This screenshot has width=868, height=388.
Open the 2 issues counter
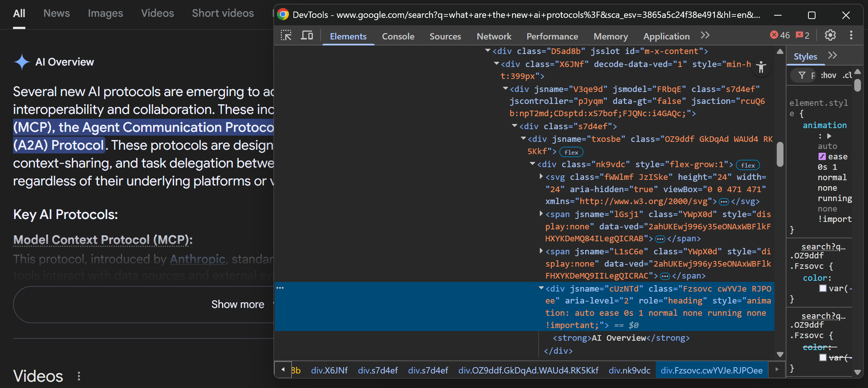802,35
